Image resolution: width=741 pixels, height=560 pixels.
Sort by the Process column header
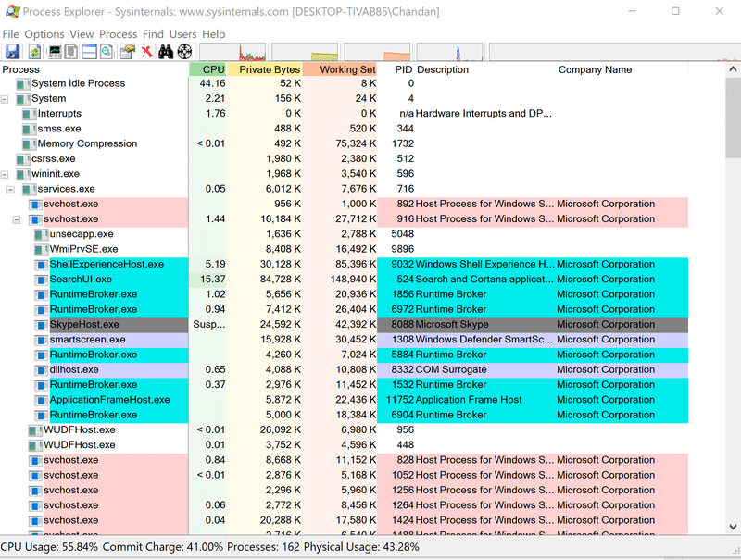pyautogui.click(x=94, y=69)
